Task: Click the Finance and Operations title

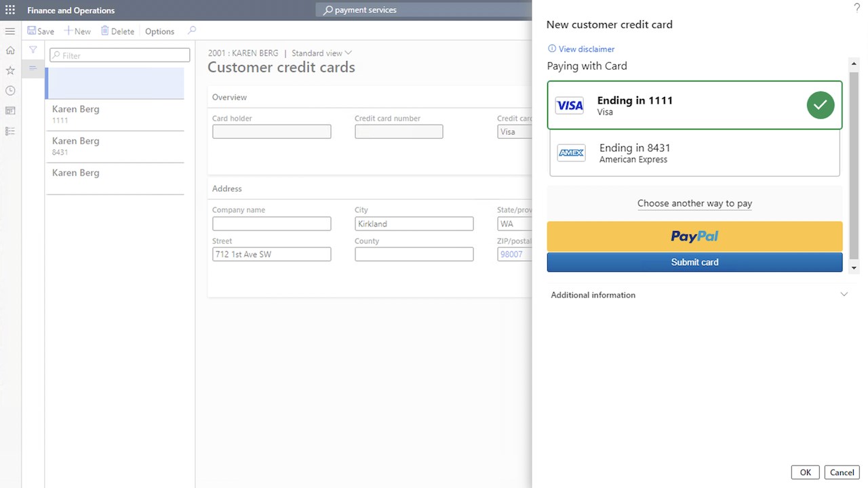Action: click(x=71, y=10)
